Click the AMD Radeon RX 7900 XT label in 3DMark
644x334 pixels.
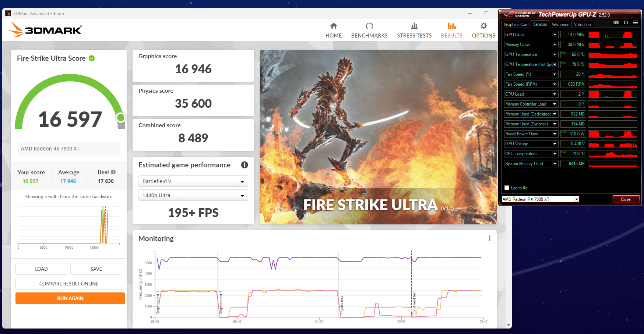click(x=50, y=149)
